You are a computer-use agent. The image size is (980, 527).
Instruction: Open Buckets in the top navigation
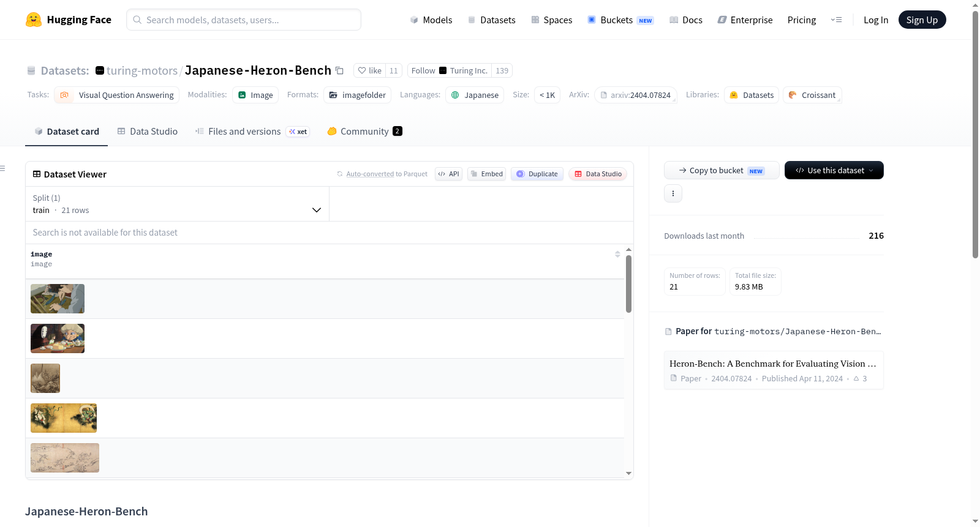(x=620, y=20)
